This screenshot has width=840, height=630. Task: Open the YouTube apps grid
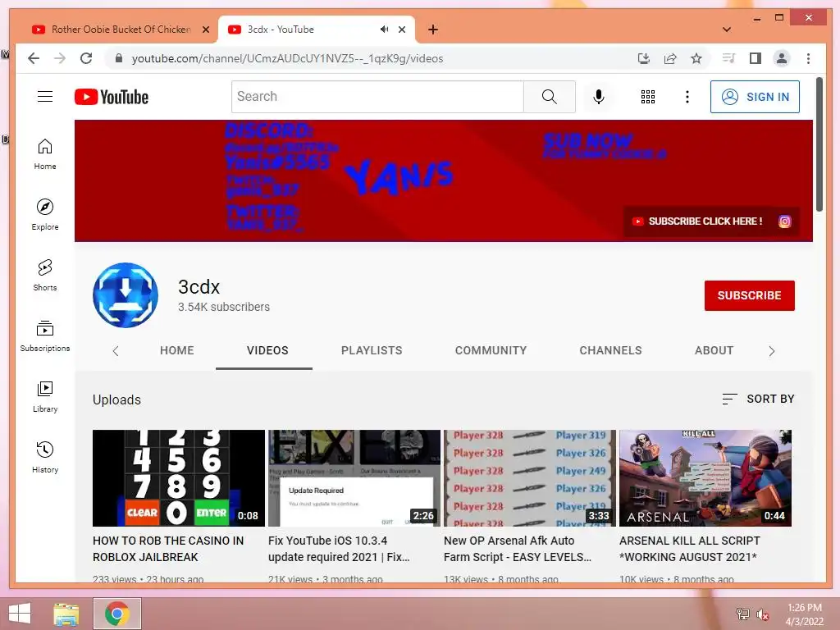[648, 97]
